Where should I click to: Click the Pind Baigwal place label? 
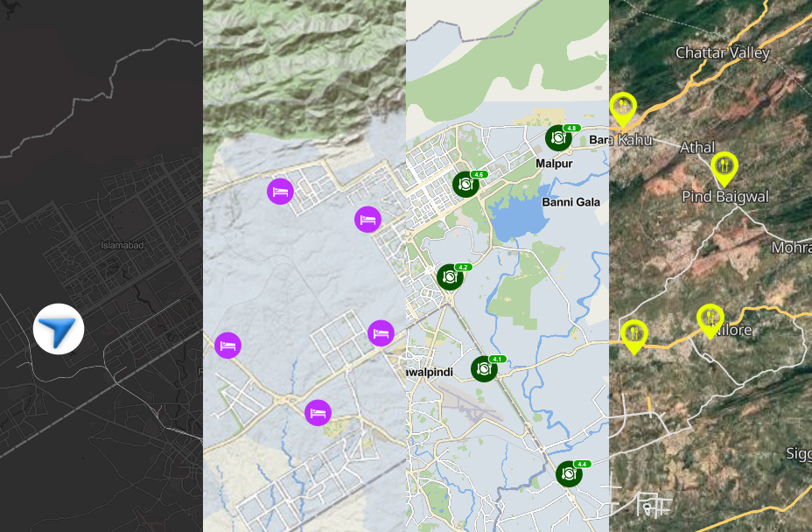coord(724,197)
